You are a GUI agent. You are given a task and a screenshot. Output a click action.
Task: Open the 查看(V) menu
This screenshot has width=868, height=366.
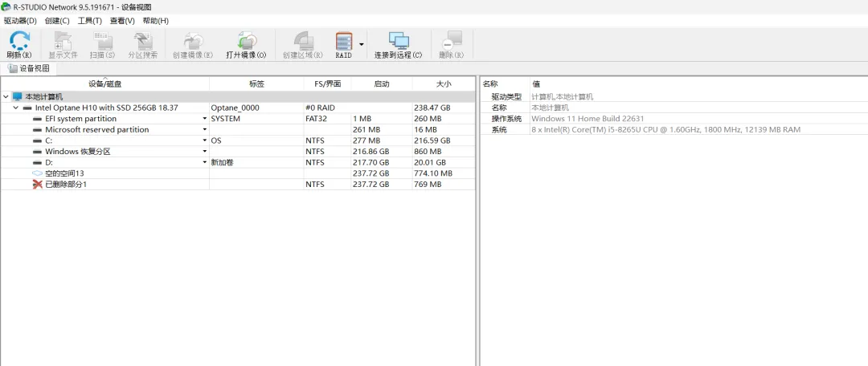point(122,20)
